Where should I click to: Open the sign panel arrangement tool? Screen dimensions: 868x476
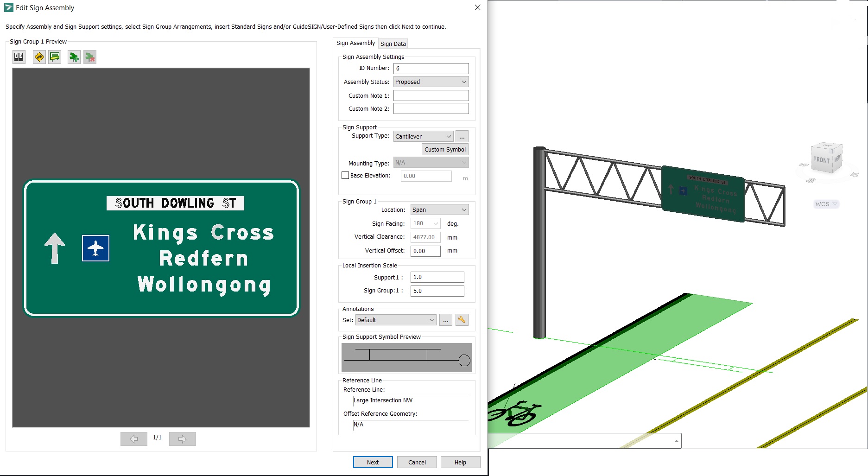tap(19, 57)
